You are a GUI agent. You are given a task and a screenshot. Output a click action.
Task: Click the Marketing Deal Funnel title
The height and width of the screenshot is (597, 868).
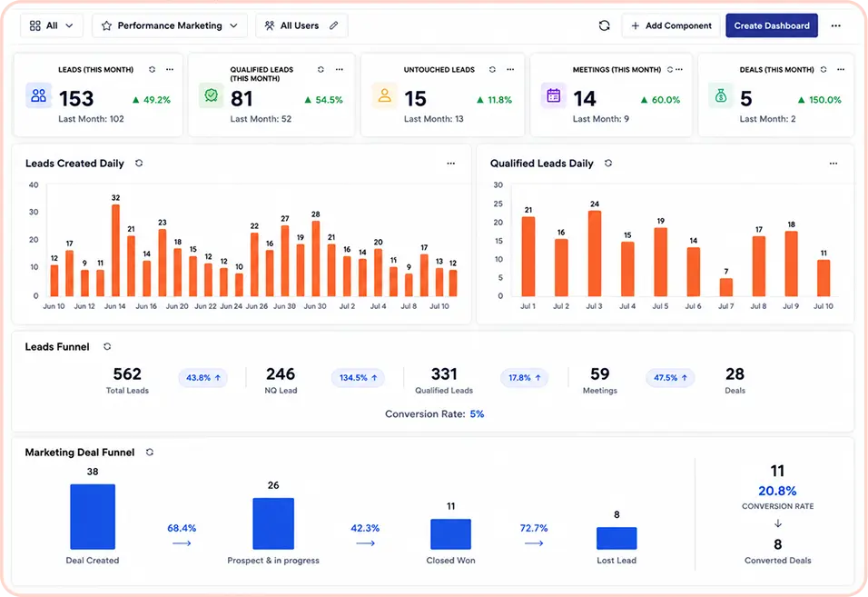coord(80,453)
